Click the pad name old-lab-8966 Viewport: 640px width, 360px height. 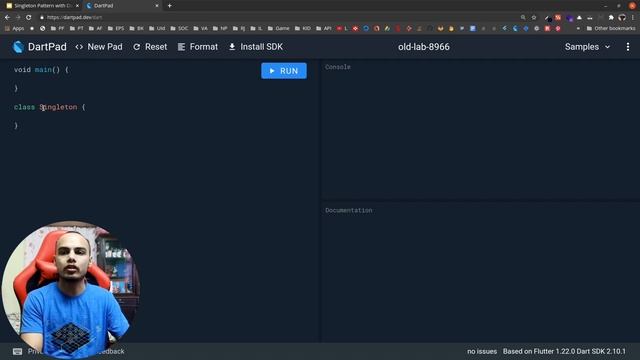tap(424, 47)
